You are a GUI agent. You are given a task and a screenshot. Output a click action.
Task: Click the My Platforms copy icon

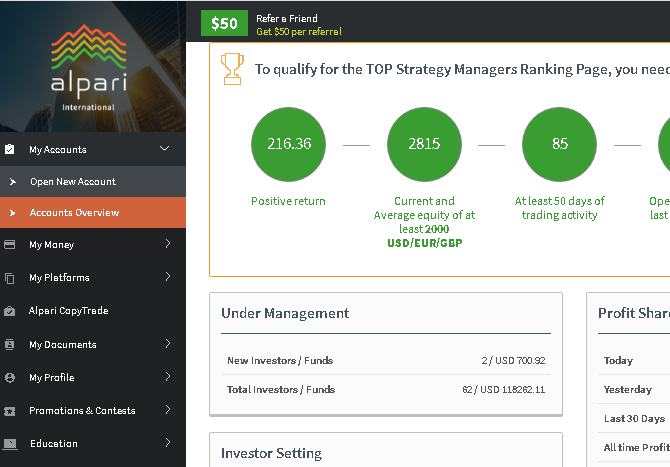(9, 278)
